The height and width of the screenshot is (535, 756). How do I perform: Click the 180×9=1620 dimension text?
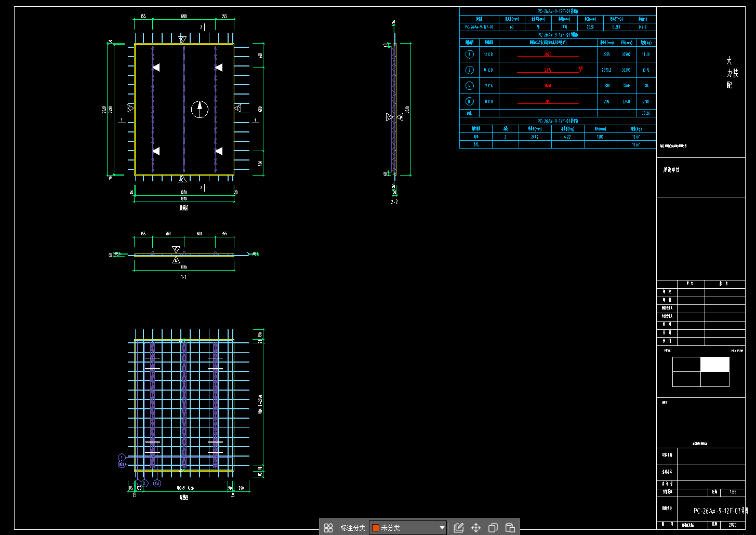point(185,488)
